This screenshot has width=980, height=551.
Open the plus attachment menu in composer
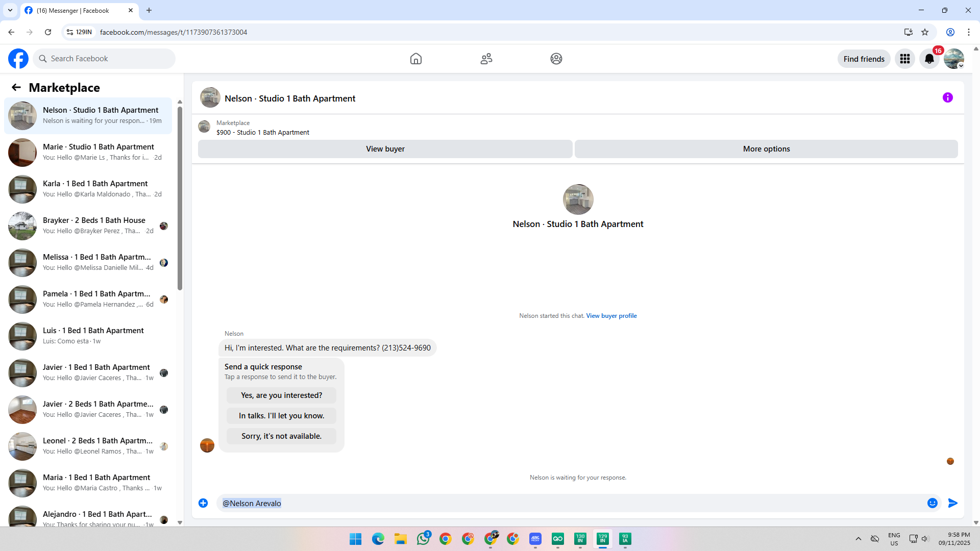point(203,503)
